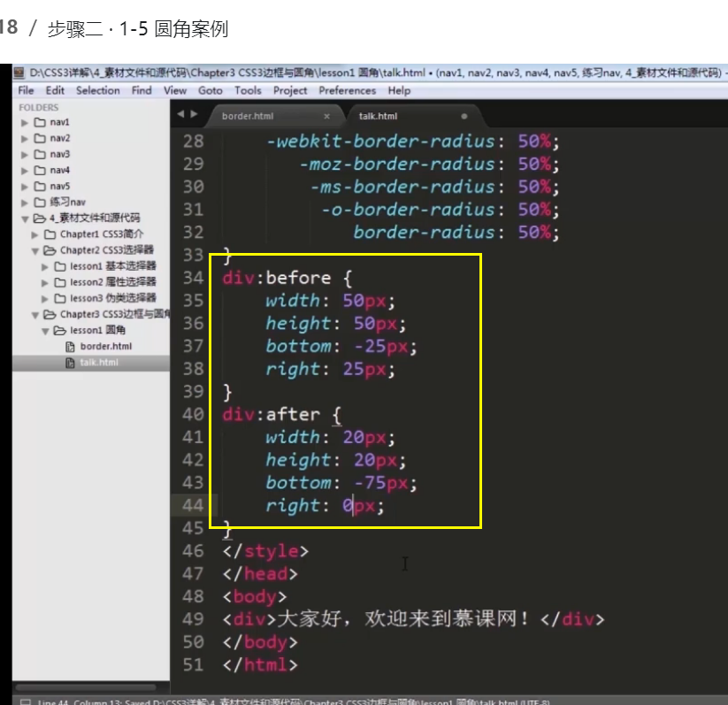Open the Preferences menu
728x705 pixels.
click(x=348, y=90)
